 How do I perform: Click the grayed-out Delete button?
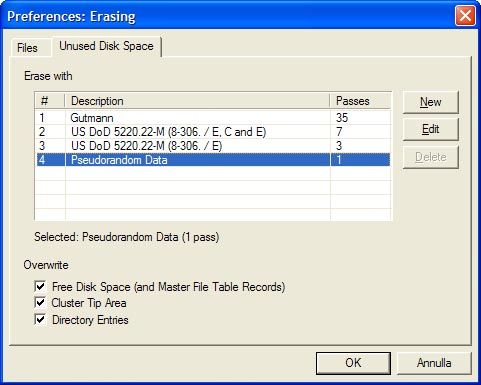(x=430, y=157)
